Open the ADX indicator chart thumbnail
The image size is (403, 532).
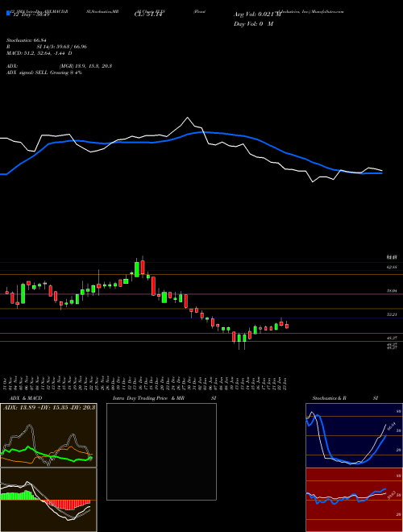click(48, 435)
